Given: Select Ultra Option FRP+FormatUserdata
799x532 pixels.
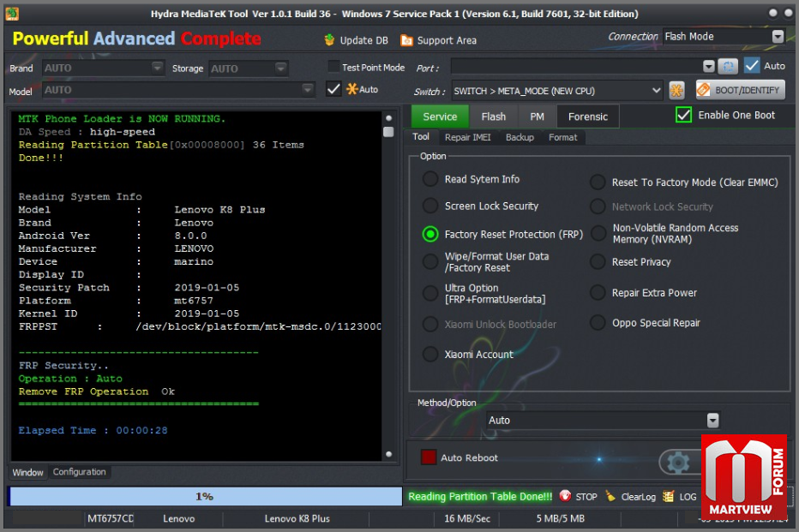Looking at the screenshot, I should tap(430, 293).
